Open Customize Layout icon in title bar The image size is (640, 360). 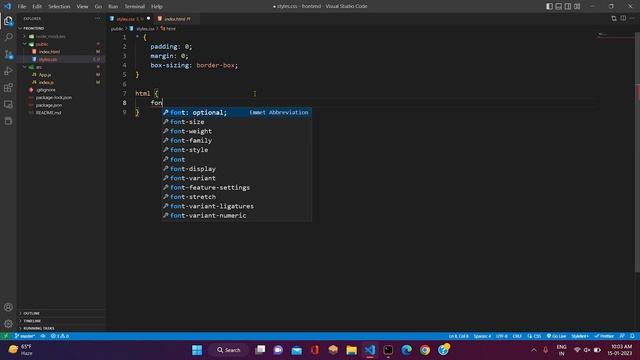pos(577,6)
